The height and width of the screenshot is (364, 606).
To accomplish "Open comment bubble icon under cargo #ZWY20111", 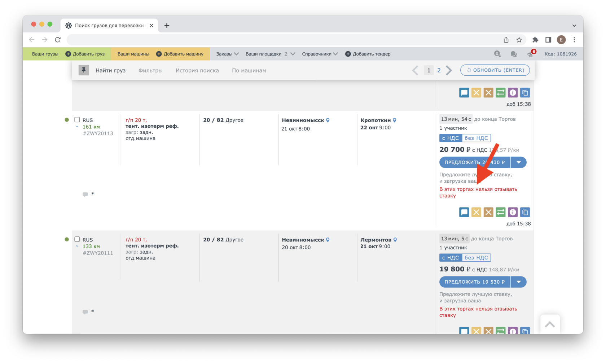I will 85,312.
